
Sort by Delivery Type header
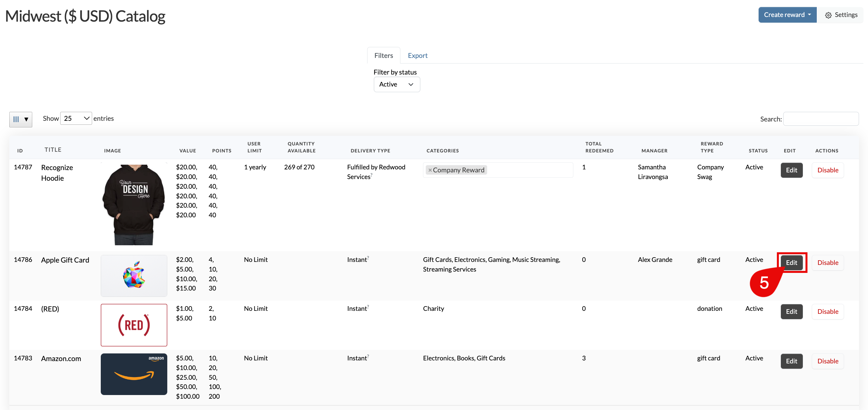pyautogui.click(x=370, y=151)
